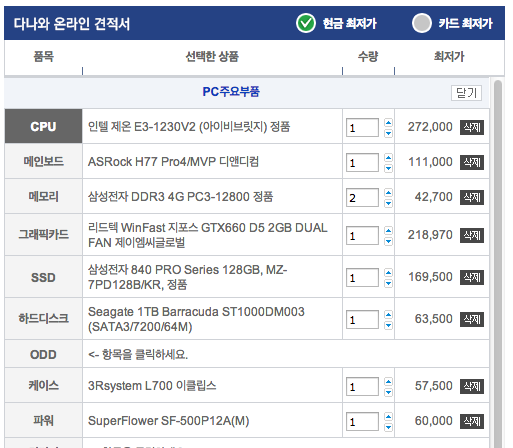This screenshot has width=513, height=448.
Task: Click the 218,970 graphics card price
Action: (430, 235)
